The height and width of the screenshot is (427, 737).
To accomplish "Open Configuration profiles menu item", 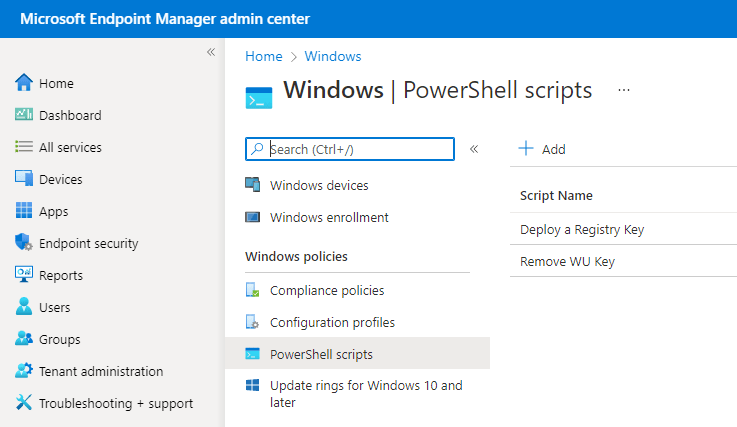I will coord(331,323).
